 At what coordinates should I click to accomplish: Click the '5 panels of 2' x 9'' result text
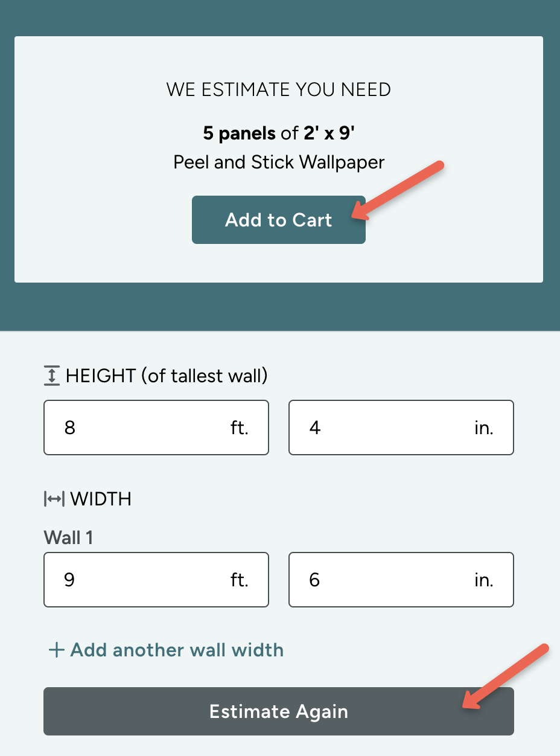pyautogui.click(x=278, y=133)
